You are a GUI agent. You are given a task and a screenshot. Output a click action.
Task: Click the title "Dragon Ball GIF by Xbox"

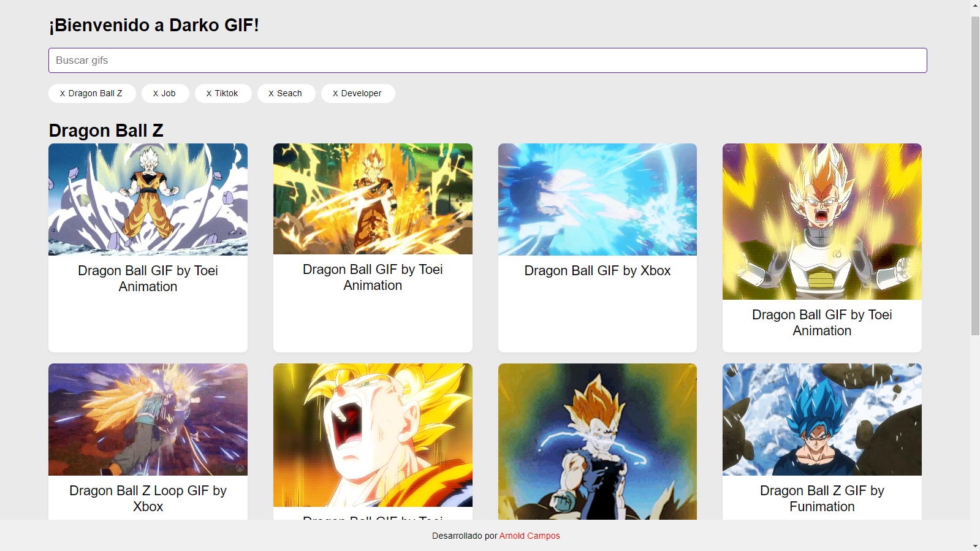point(598,271)
